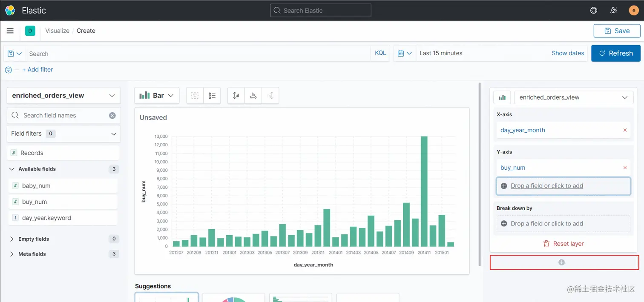Click the Search field names input
Viewport: 644px width, 302px height.
pos(64,115)
